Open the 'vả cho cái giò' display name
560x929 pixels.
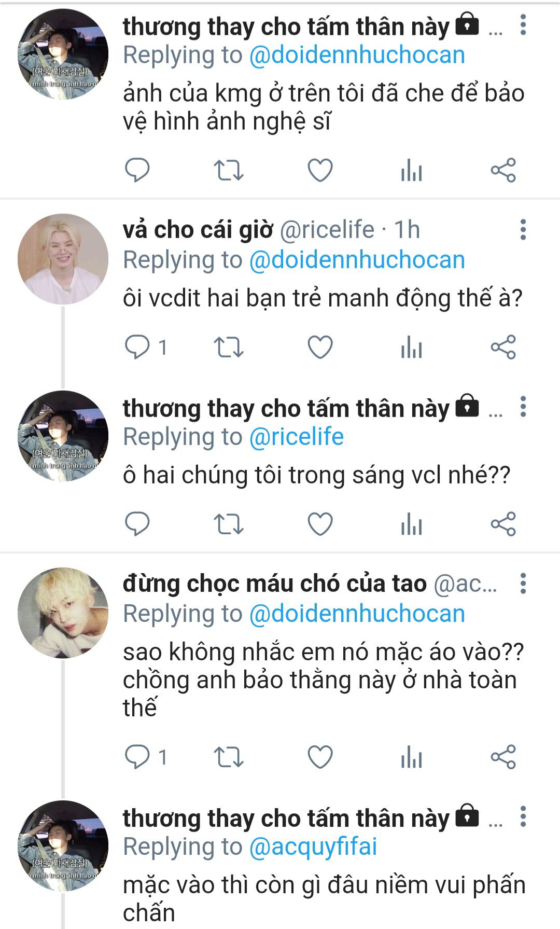point(198,230)
